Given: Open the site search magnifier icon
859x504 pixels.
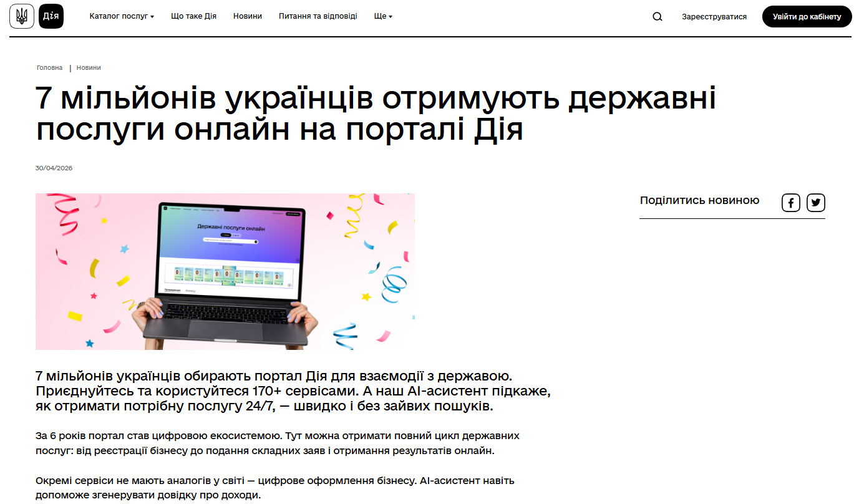Looking at the screenshot, I should tap(658, 17).
